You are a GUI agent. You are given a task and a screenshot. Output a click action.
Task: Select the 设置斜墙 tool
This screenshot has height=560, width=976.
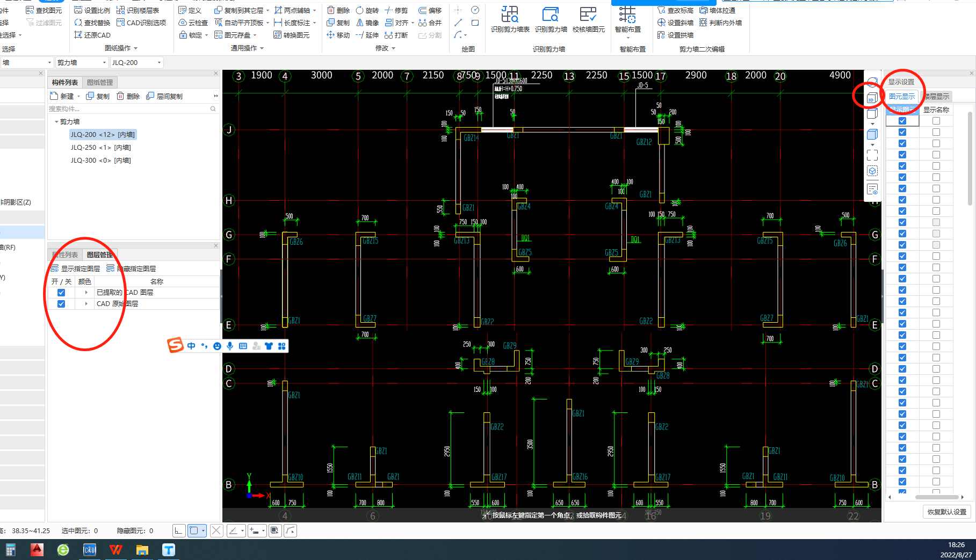[675, 23]
